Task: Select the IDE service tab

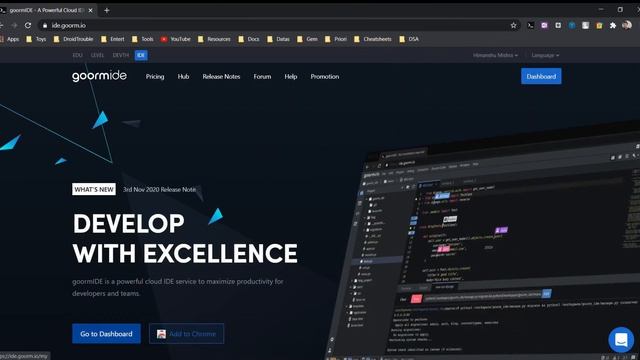Action: (141, 55)
